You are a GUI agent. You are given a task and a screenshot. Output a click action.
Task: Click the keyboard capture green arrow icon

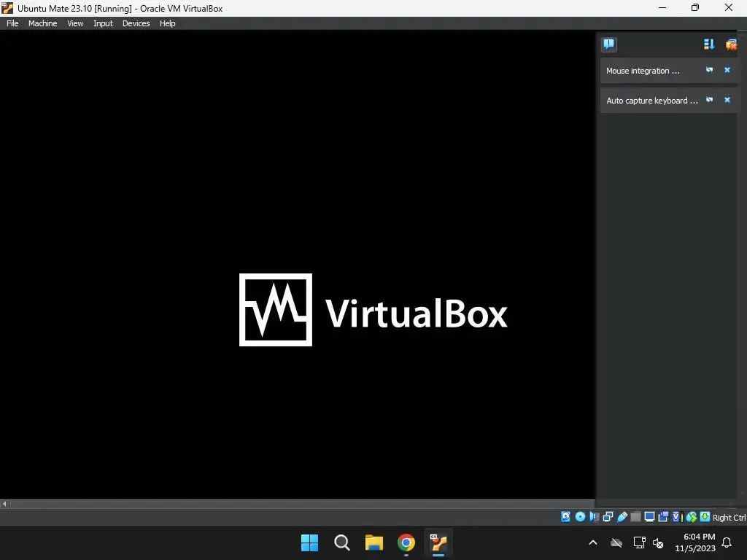(705, 517)
